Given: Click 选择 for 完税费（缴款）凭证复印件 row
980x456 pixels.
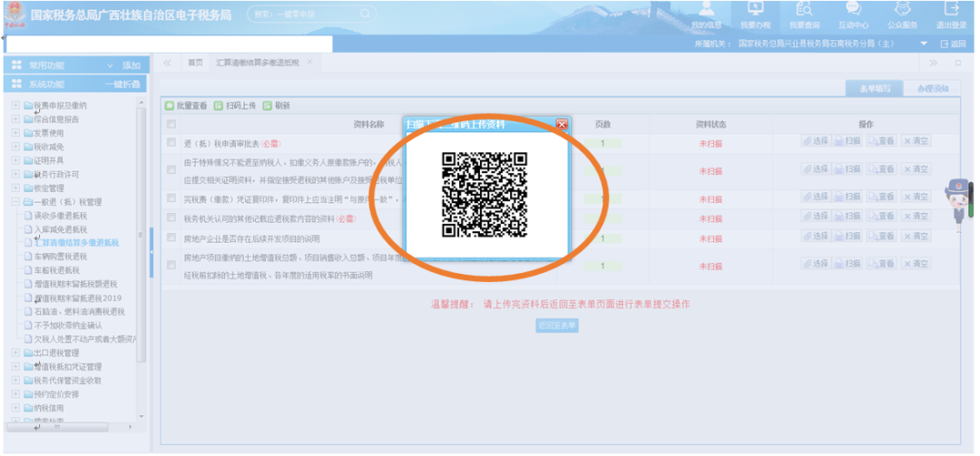Looking at the screenshot, I should (x=816, y=196).
